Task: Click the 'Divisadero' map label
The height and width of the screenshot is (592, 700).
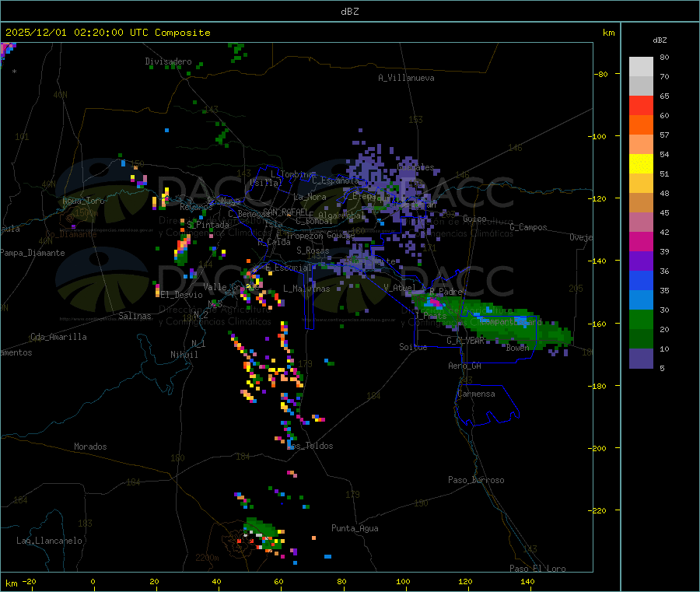Action: (168, 61)
